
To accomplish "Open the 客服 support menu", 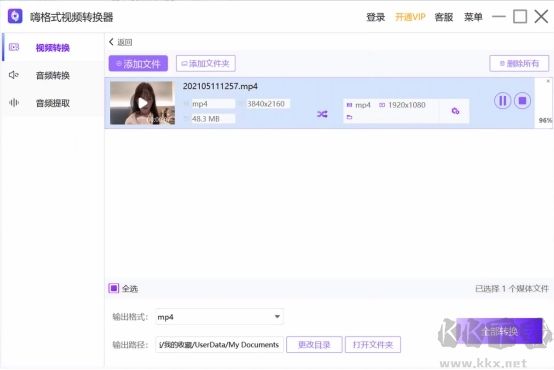I will pyautogui.click(x=444, y=17).
